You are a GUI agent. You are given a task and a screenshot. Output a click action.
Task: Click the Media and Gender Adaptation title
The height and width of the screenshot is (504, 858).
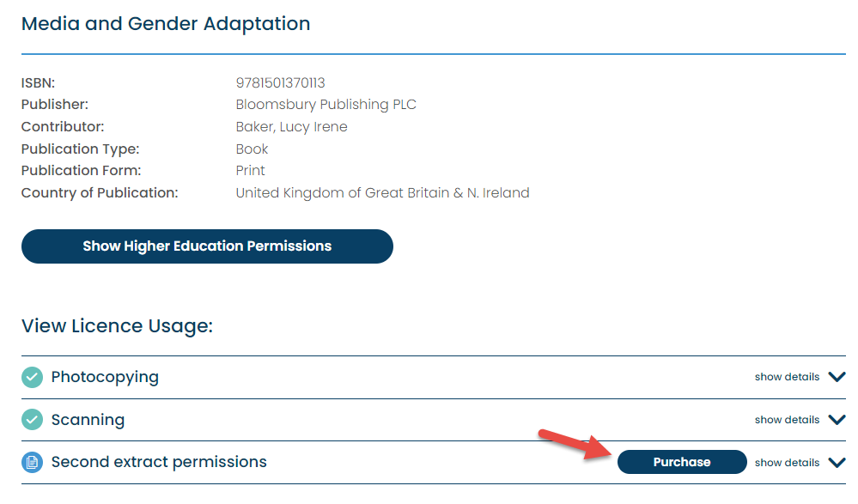coord(166,24)
